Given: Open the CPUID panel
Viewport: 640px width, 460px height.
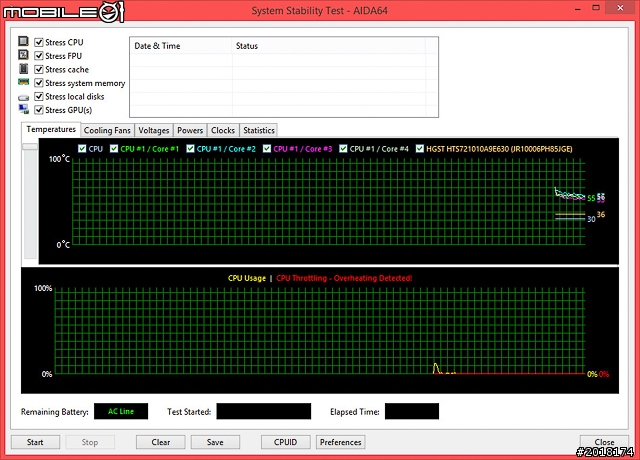Looking at the screenshot, I should 285,442.
